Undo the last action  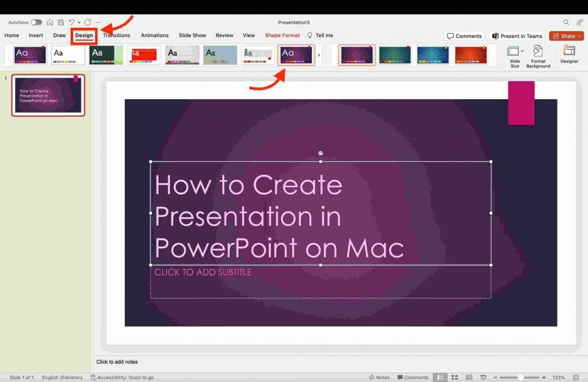click(72, 22)
